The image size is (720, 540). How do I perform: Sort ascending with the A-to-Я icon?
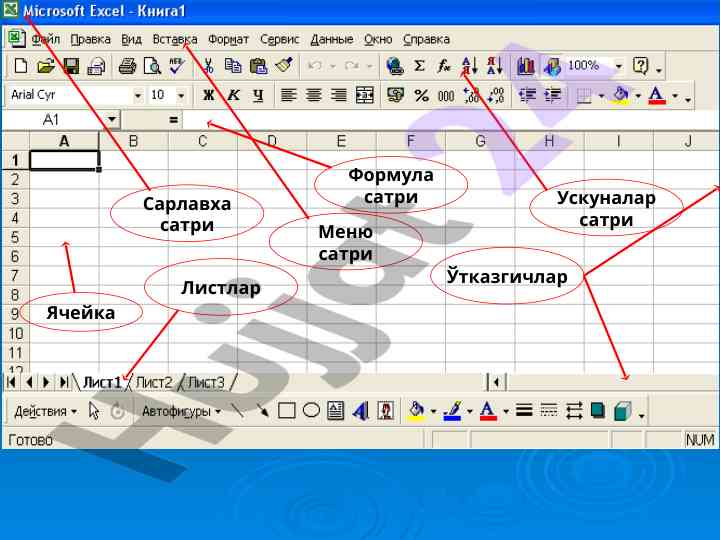coord(469,66)
